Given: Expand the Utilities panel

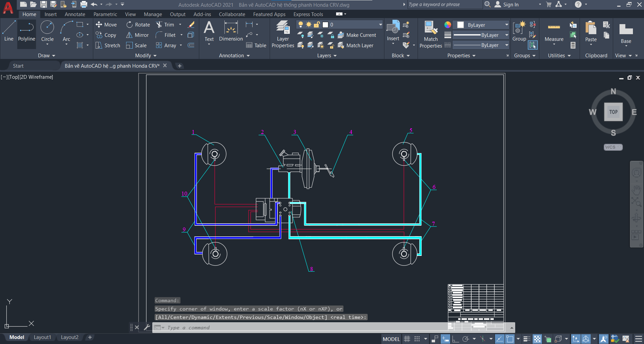Looking at the screenshot, I should (559, 56).
